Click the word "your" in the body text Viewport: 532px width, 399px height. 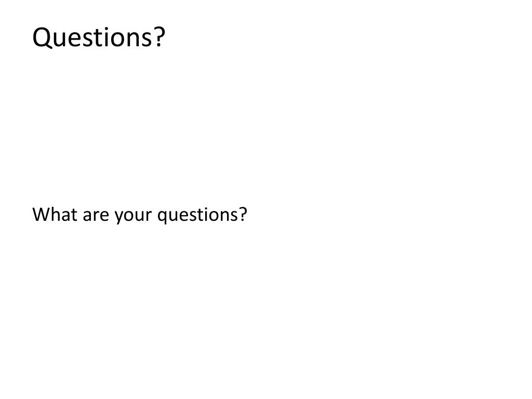tap(134, 217)
